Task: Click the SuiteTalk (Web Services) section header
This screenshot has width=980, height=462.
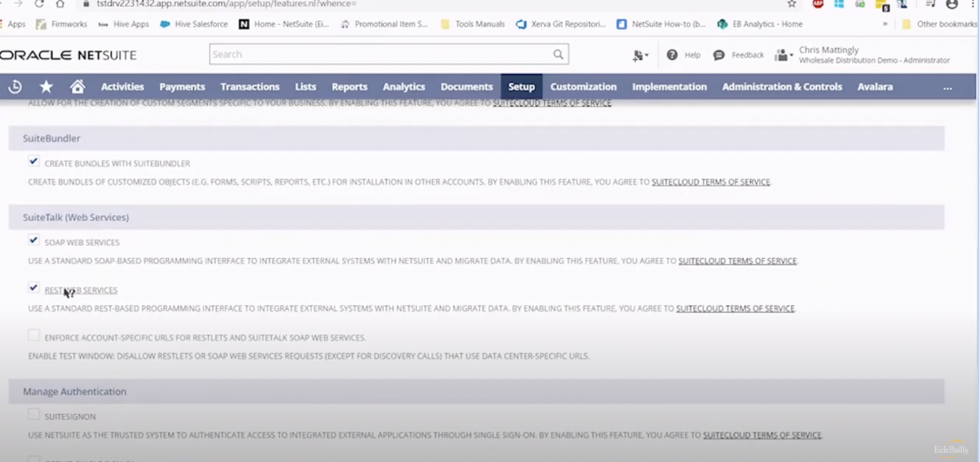Action: [x=477, y=217]
